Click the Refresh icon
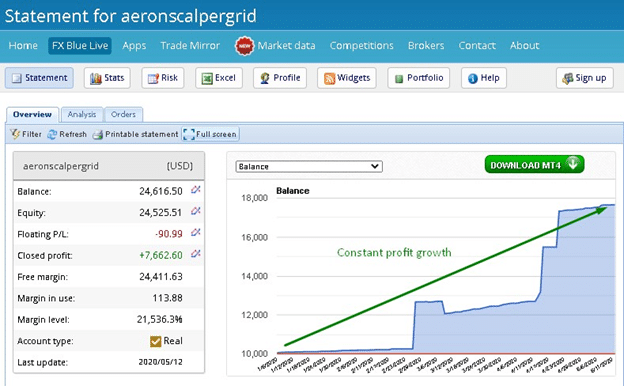 click(x=52, y=135)
